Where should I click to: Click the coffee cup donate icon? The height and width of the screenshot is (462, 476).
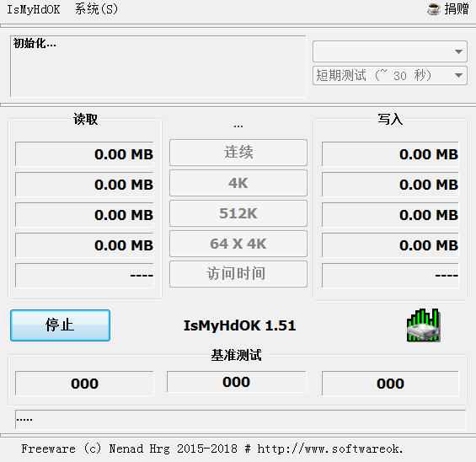434,8
